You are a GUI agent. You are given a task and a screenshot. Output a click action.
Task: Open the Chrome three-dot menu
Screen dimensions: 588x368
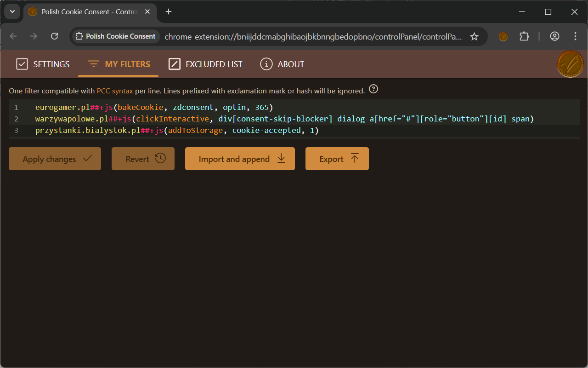[575, 36]
